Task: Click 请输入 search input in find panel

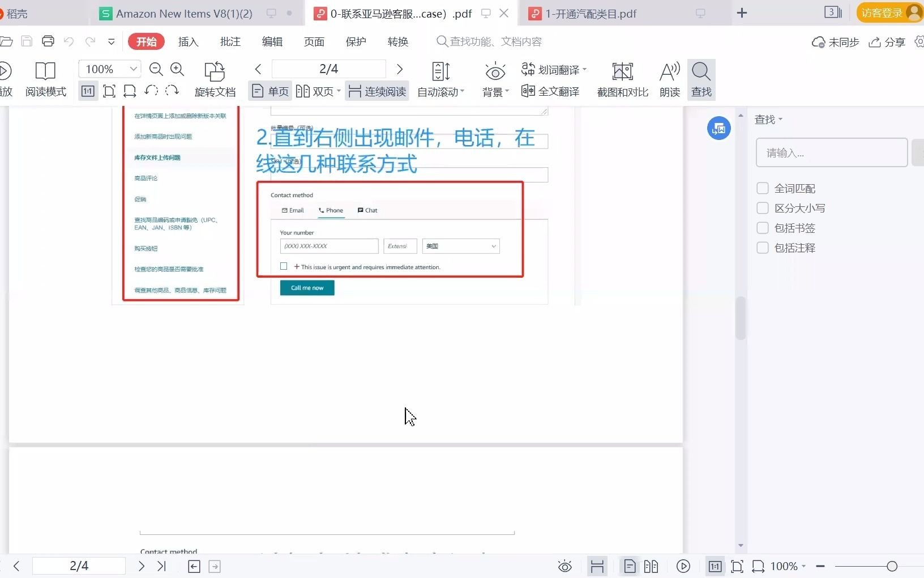Action: [832, 152]
